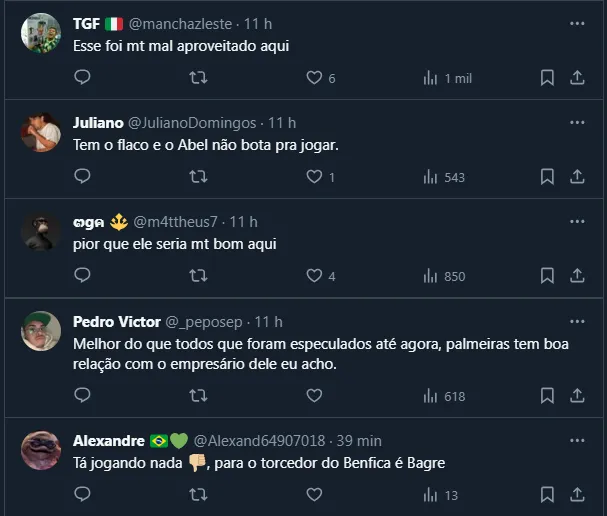Like the tweet by m4ttheus7
The width and height of the screenshot is (607, 516).
point(314,275)
